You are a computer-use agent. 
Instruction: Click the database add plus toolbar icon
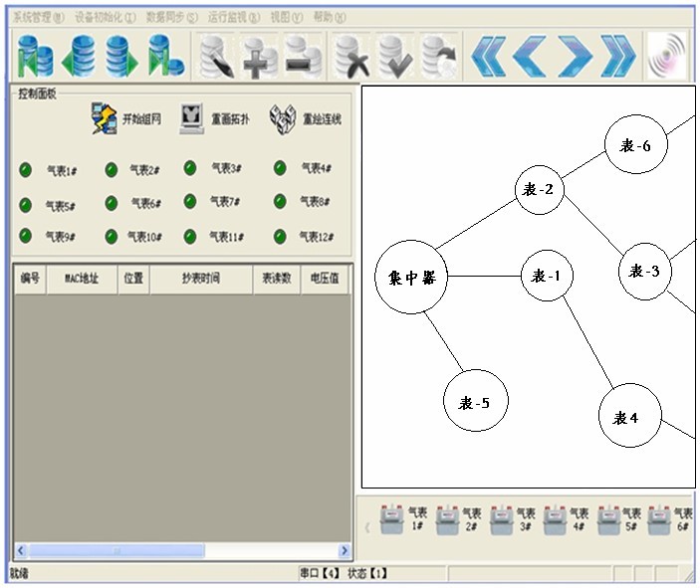click(x=259, y=56)
